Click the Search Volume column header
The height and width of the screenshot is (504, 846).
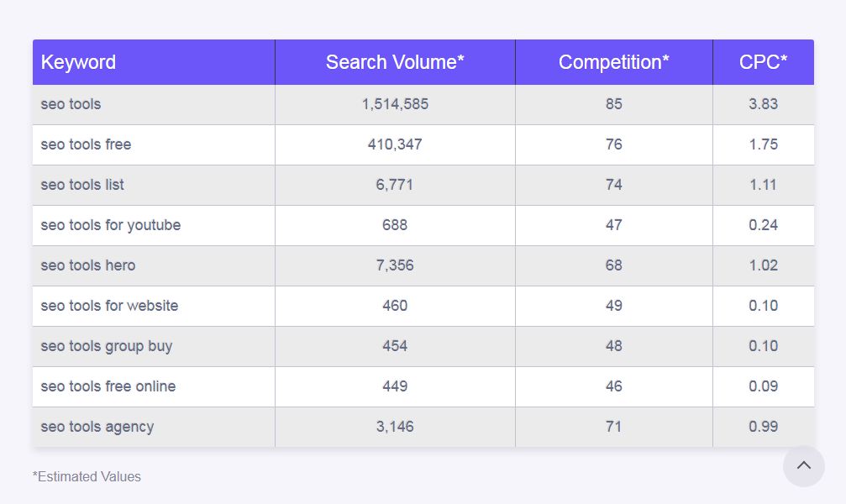[395, 62]
